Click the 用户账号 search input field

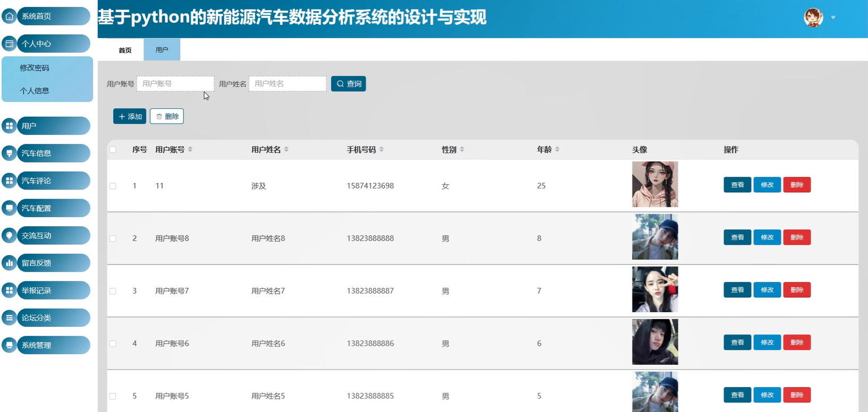tap(175, 83)
